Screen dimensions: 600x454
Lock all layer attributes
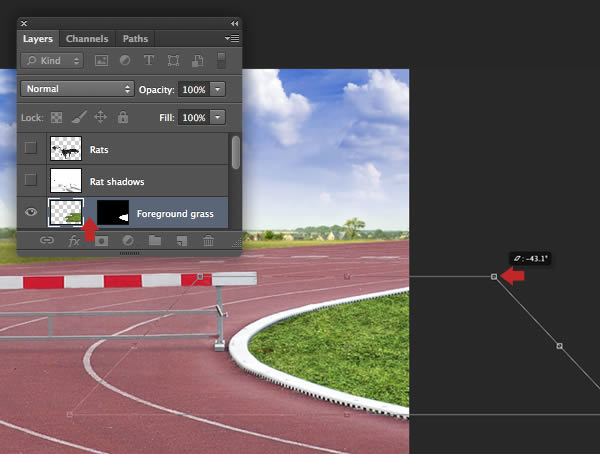(123, 117)
